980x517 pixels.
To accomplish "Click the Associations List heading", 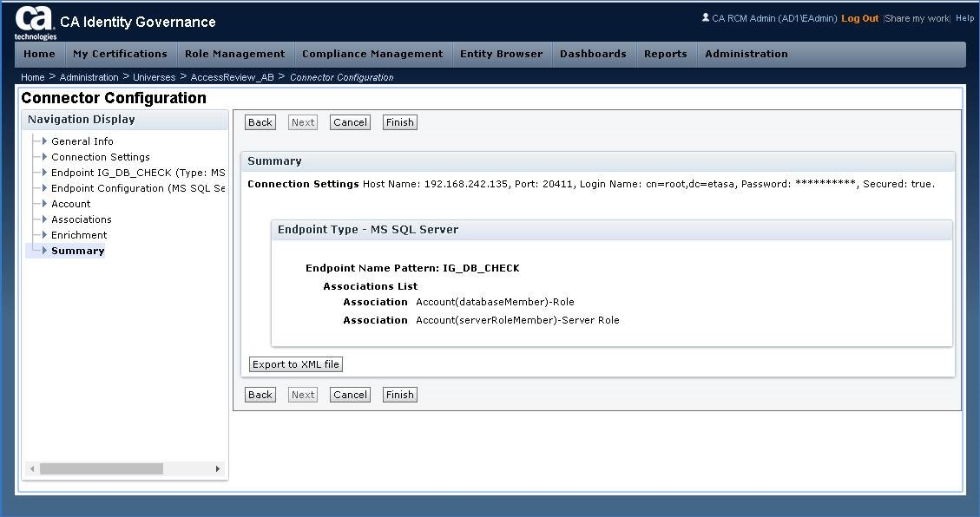I will click(x=371, y=286).
